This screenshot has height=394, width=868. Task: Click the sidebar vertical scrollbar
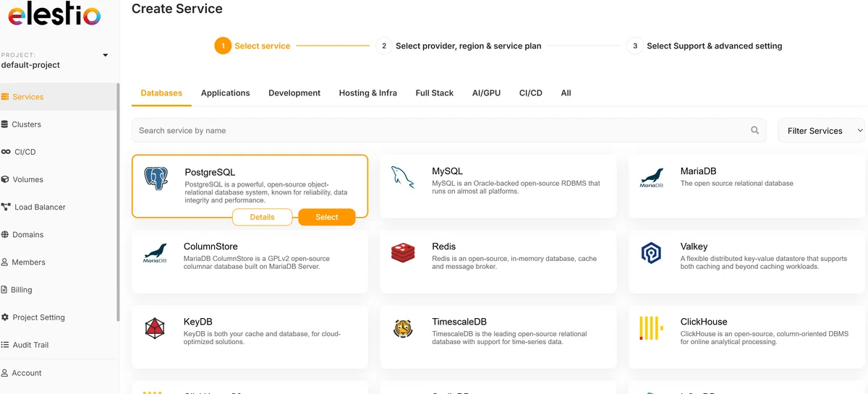point(118,202)
